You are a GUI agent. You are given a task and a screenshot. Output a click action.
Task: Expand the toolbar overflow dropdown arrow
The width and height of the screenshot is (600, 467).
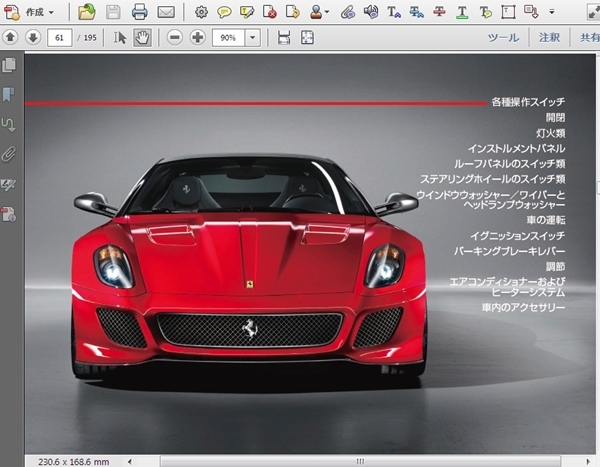tap(552, 12)
